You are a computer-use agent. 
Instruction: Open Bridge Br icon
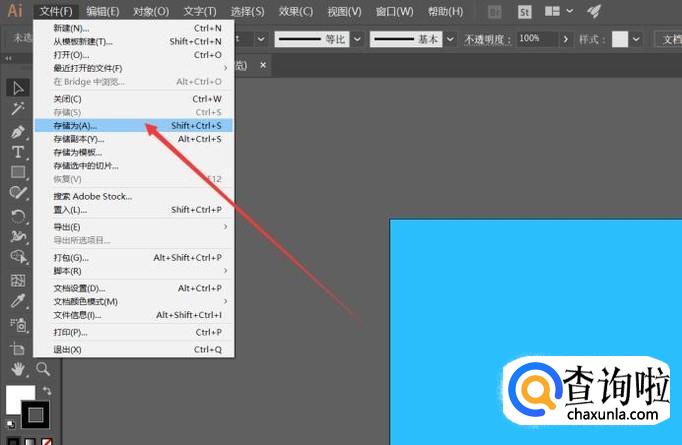pos(495,12)
